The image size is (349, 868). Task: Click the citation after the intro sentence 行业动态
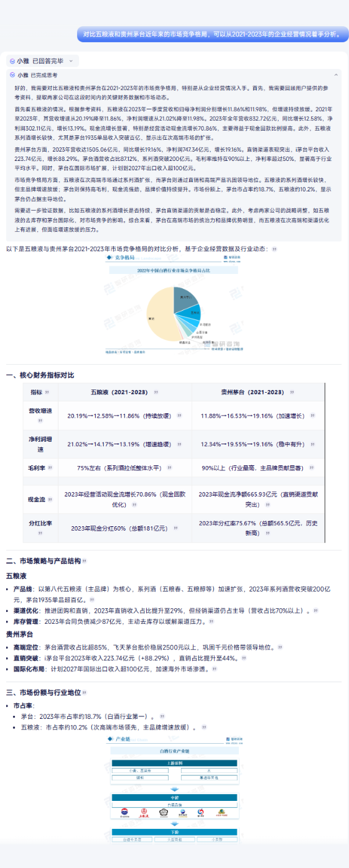pyautogui.click(x=274, y=249)
